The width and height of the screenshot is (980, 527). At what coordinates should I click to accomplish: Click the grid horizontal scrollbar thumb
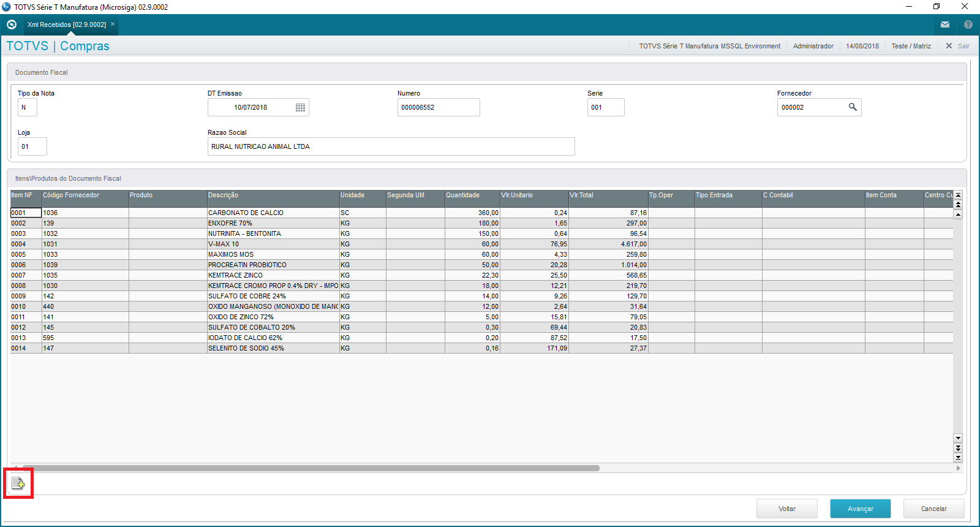point(311,468)
